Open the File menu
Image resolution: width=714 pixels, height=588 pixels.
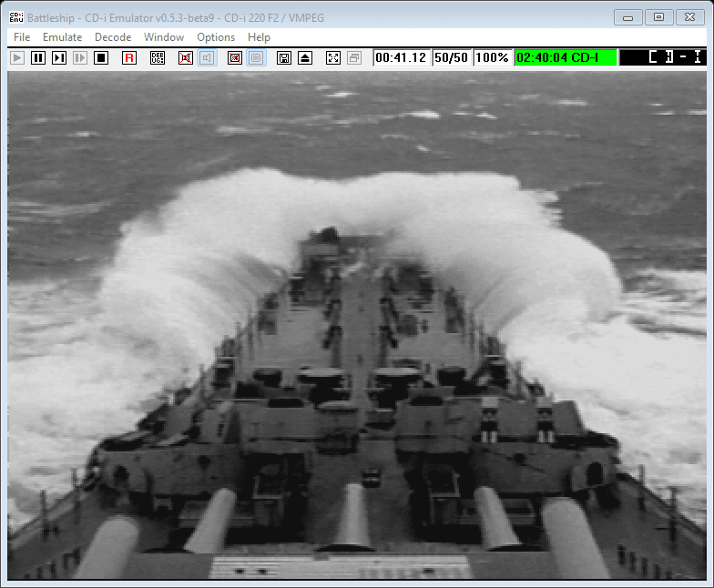(x=22, y=37)
